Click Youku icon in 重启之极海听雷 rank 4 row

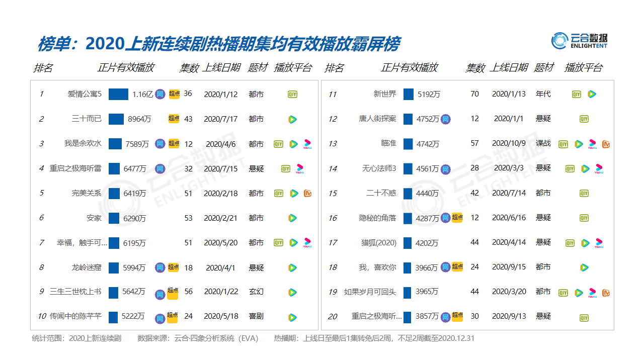click(300, 168)
